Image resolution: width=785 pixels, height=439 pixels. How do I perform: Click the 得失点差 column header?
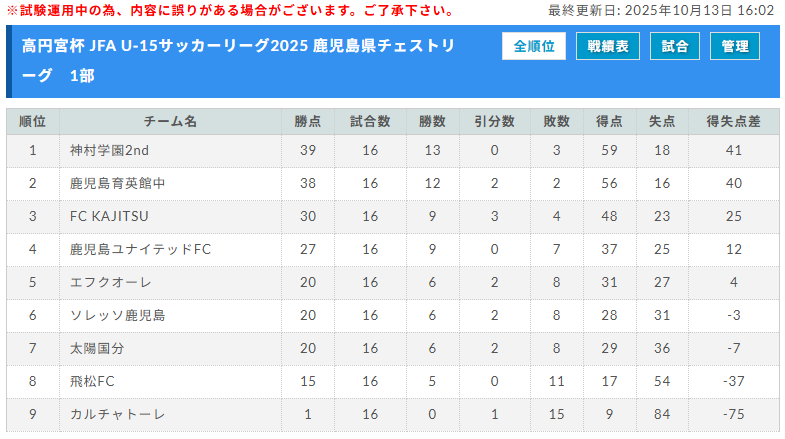tap(733, 121)
